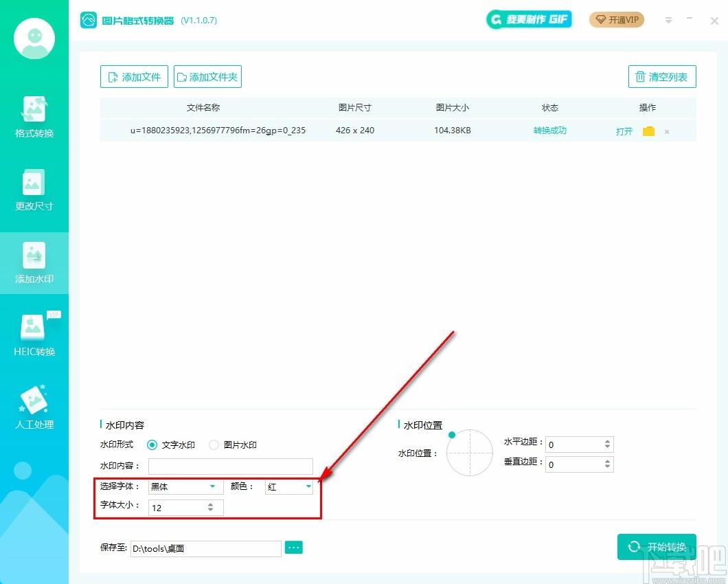Click the watermark position circle selector

469,453
